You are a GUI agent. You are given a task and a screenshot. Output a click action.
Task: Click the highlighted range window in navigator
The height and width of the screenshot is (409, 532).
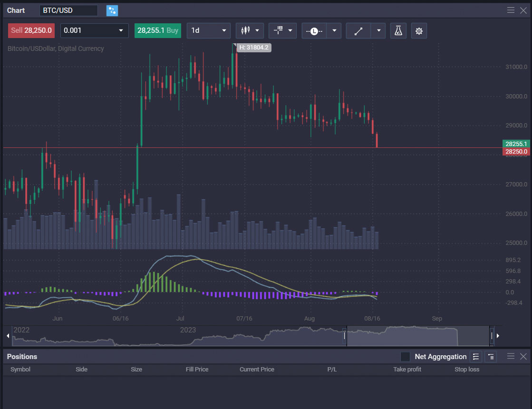418,336
